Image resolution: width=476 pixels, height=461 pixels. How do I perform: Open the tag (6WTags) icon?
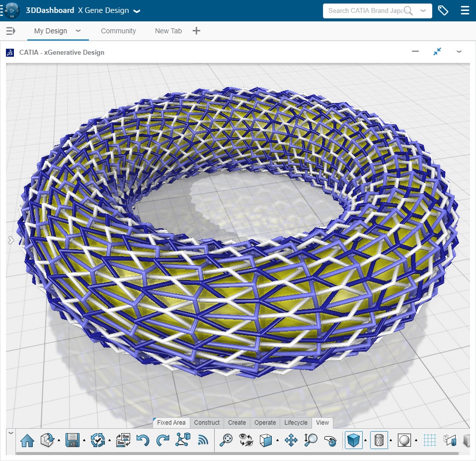click(443, 10)
